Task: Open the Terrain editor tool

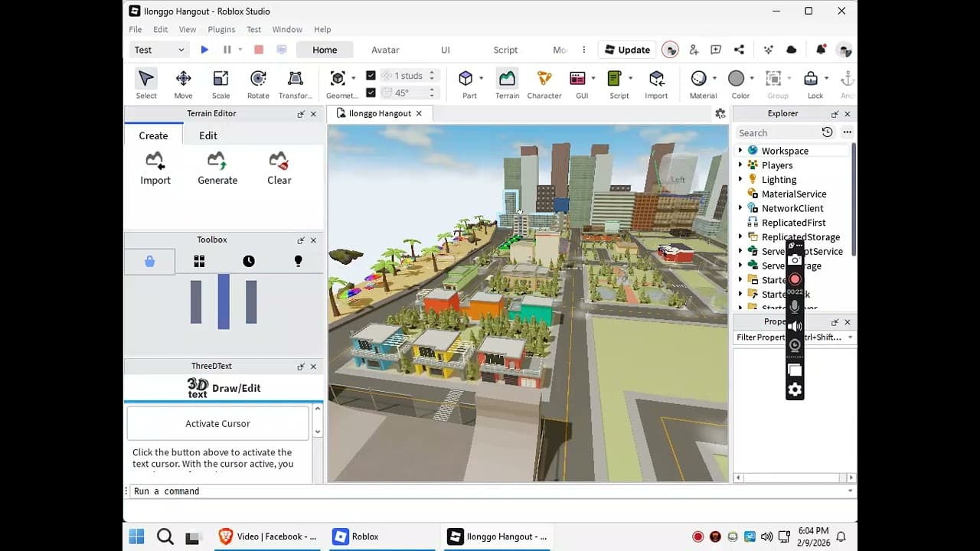Action: click(x=507, y=84)
